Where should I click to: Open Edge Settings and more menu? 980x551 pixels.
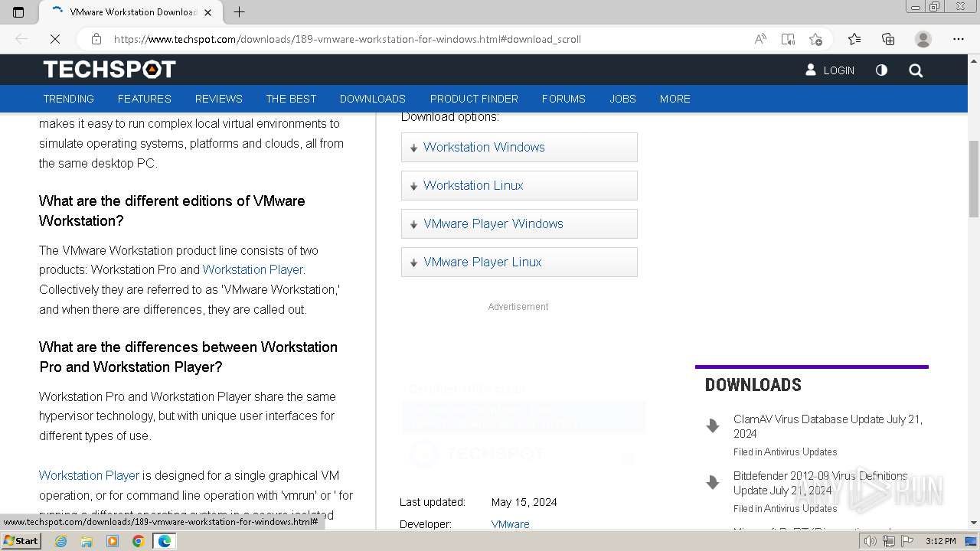(x=959, y=39)
